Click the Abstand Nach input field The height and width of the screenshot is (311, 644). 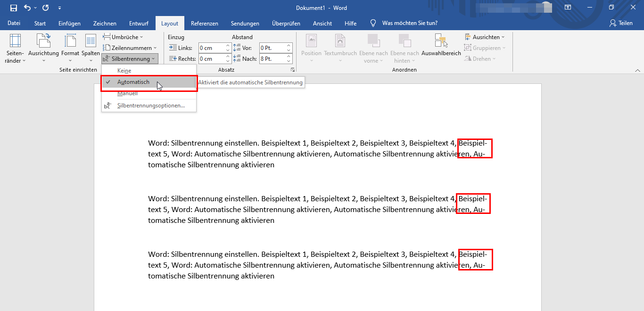(272, 59)
